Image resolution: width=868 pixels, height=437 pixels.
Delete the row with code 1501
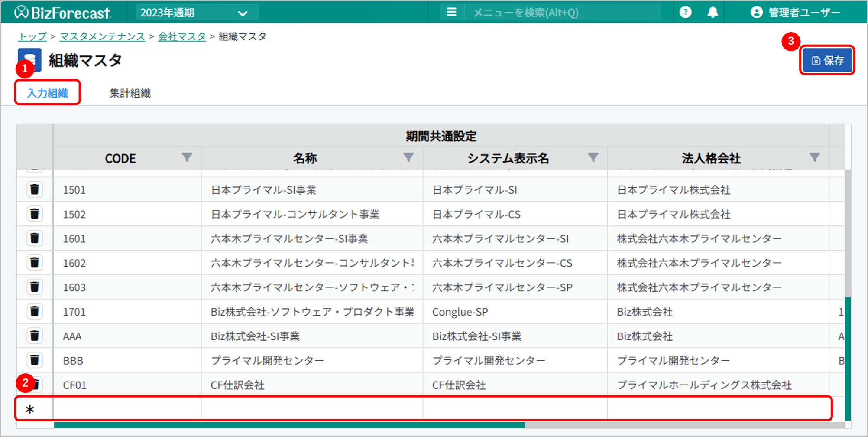pos(35,189)
